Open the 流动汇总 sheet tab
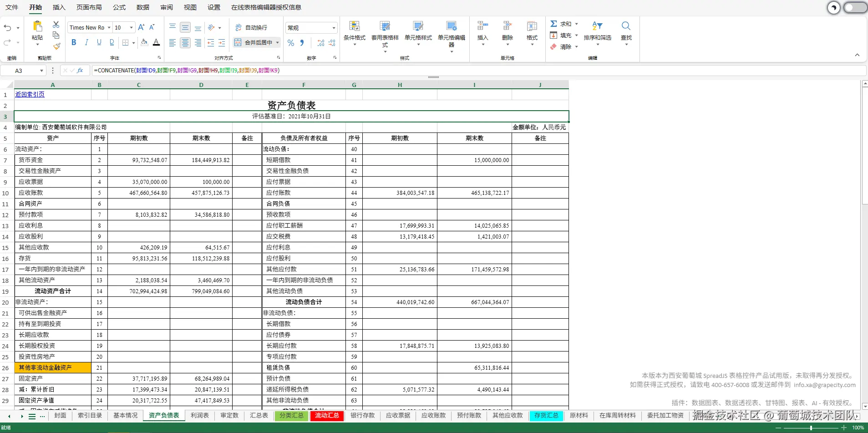Screen dimensions: 868x433 click(x=327, y=416)
